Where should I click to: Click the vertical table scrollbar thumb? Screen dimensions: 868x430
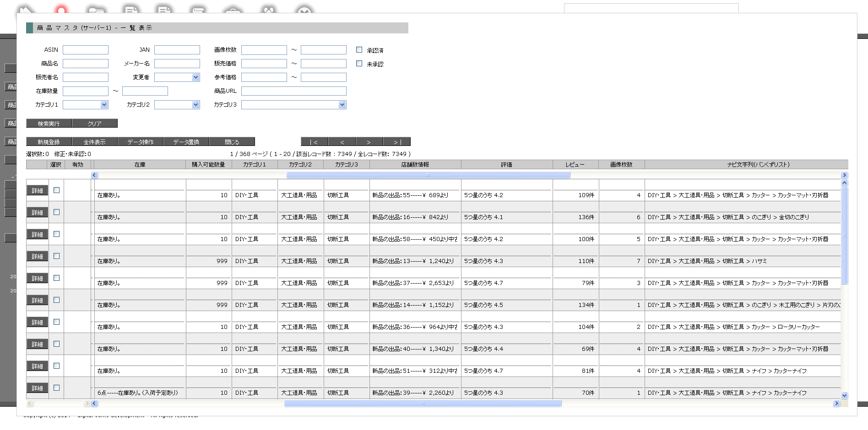tap(844, 236)
